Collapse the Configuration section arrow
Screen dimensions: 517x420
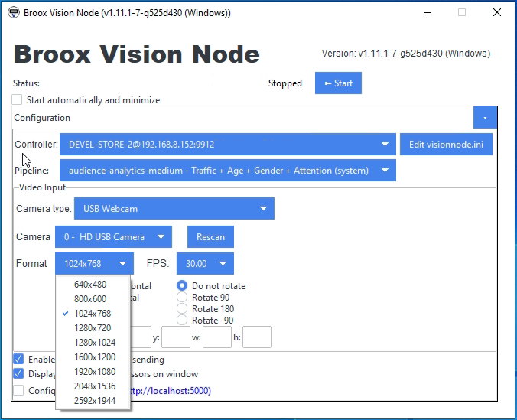point(485,118)
